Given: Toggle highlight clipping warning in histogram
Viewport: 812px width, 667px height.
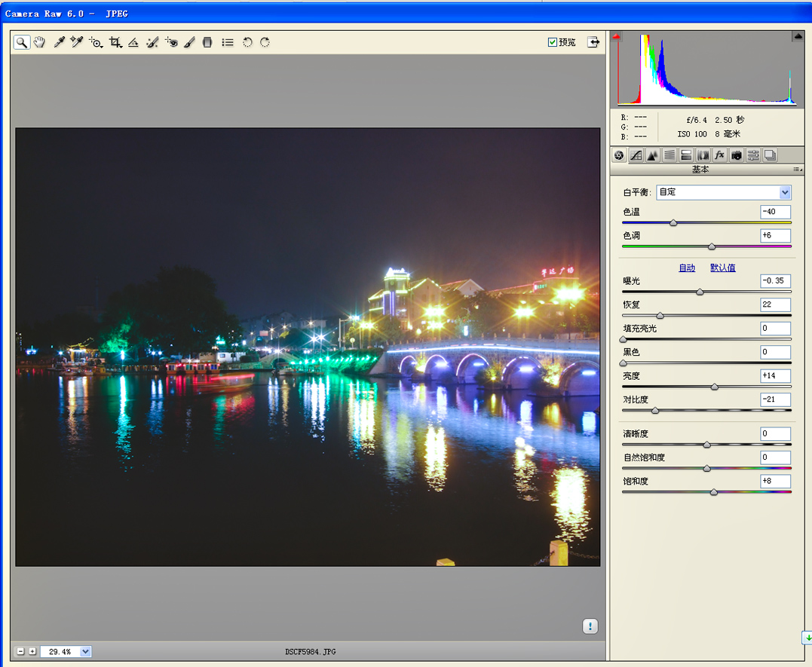Looking at the screenshot, I should pyautogui.click(x=798, y=36).
